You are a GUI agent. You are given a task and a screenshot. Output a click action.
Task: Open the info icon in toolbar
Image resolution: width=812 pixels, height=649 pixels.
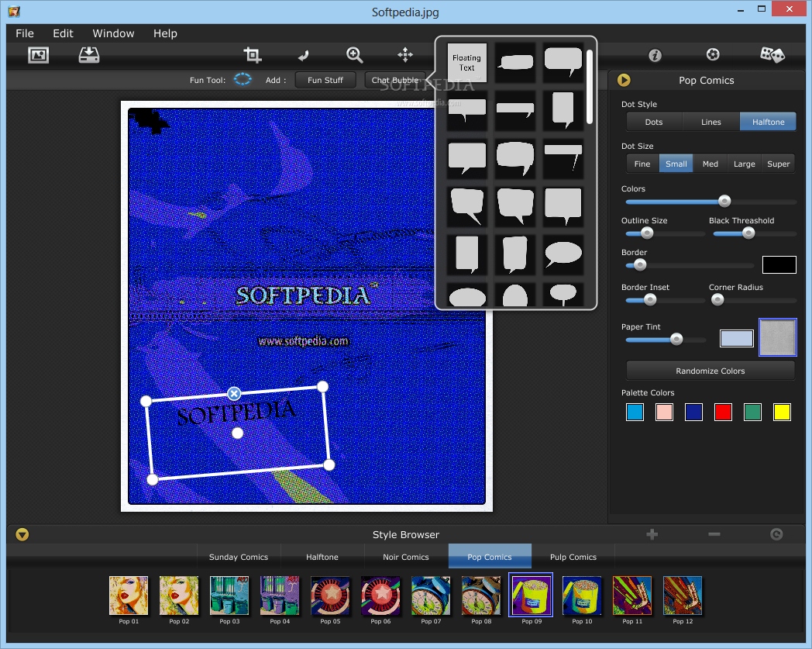click(x=655, y=55)
